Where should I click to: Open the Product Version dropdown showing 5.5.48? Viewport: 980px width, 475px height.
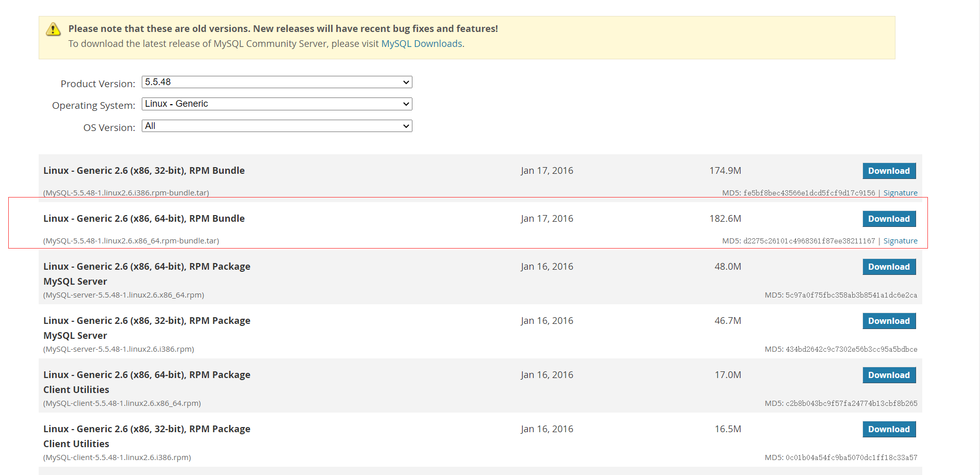point(277,82)
